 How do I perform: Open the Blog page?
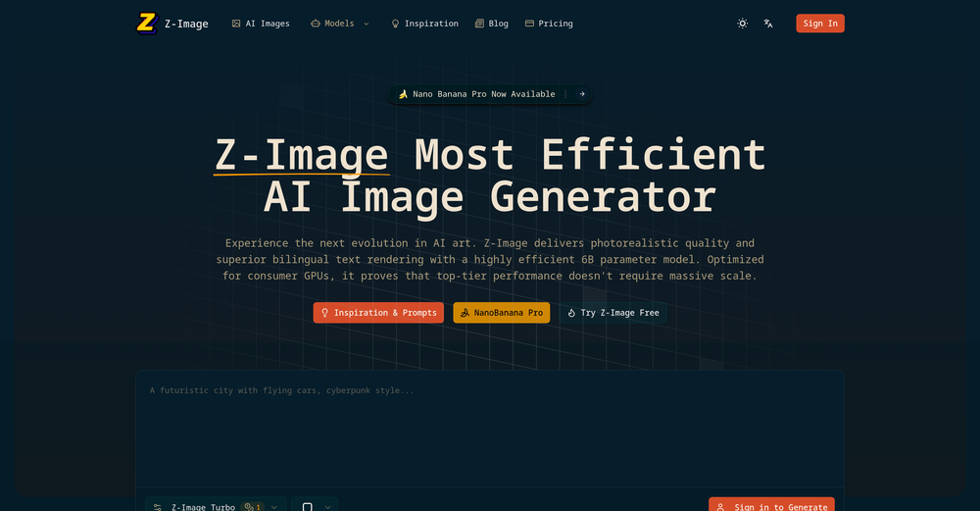pyautogui.click(x=491, y=24)
